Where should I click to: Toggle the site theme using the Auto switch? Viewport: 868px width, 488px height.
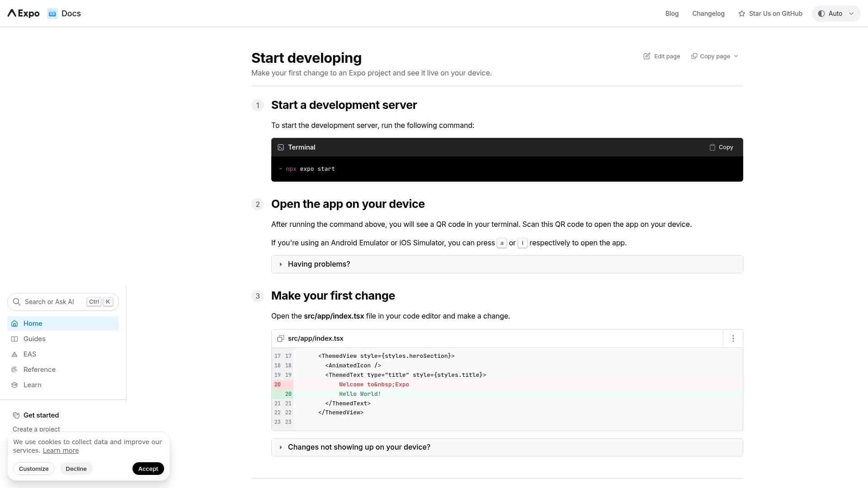click(x=835, y=13)
